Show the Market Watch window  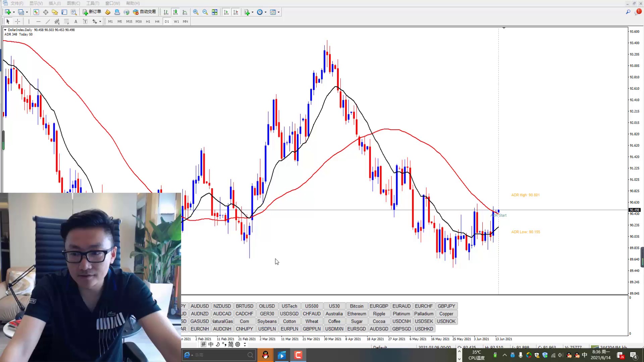pos(36,12)
